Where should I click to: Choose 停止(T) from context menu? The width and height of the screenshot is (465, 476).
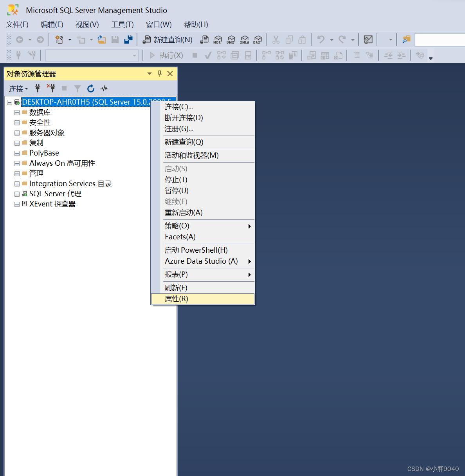[203, 180]
